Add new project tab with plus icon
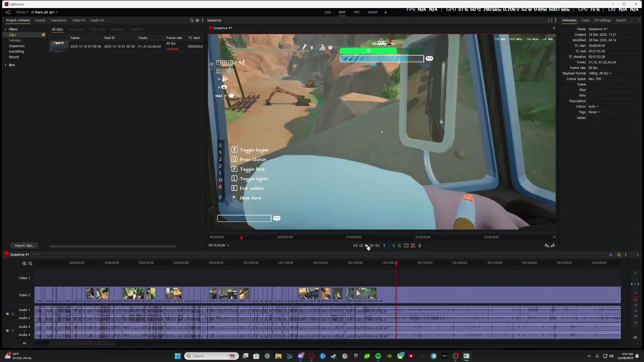This screenshot has width=644, height=362. point(109,20)
